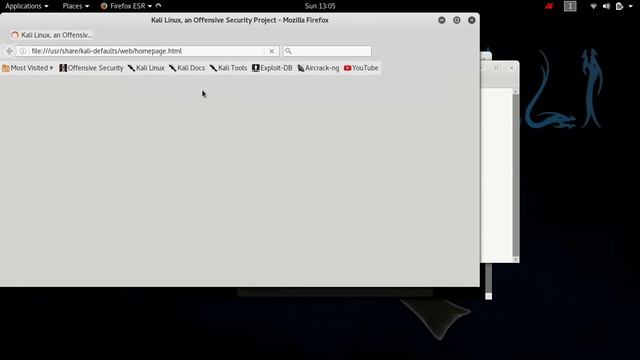The width and height of the screenshot is (640, 360).
Task: Click the scroll-down arrow of the background window
Action: point(516,260)
